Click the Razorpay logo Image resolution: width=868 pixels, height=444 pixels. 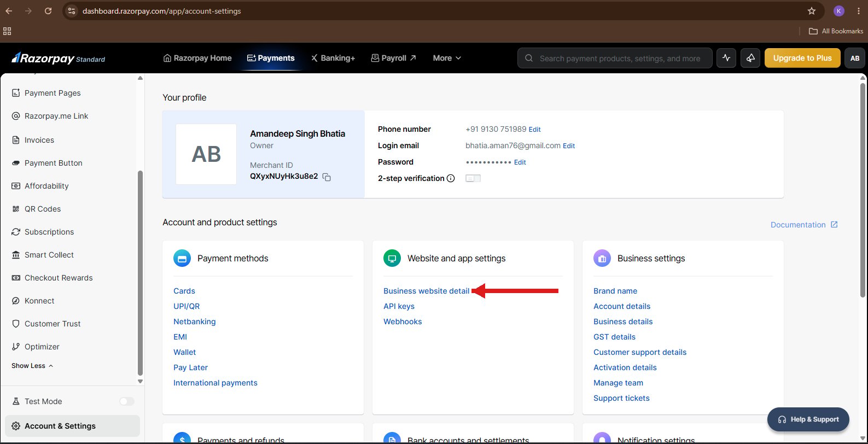(x=58, y=58)
